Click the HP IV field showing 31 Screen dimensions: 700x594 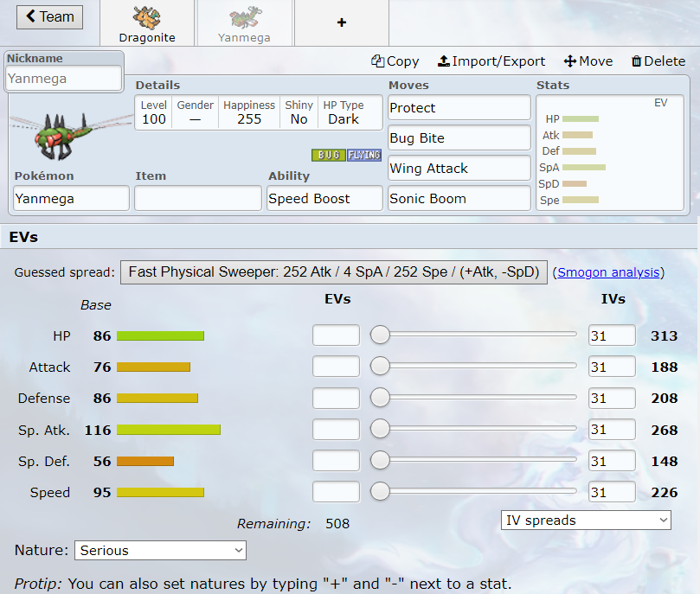[x=612, y=335]
